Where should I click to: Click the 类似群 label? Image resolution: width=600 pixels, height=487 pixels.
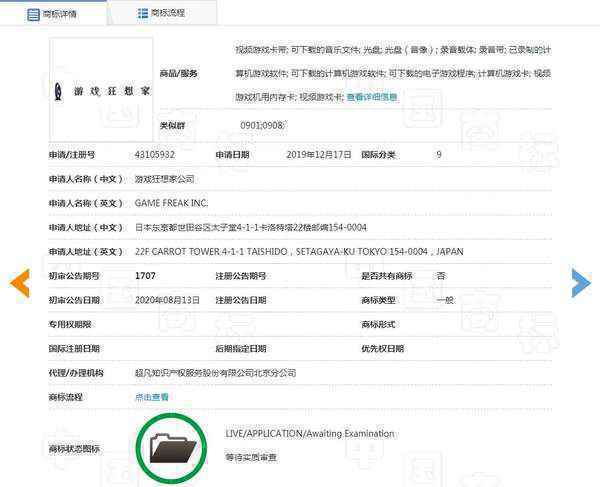(172, 125)
